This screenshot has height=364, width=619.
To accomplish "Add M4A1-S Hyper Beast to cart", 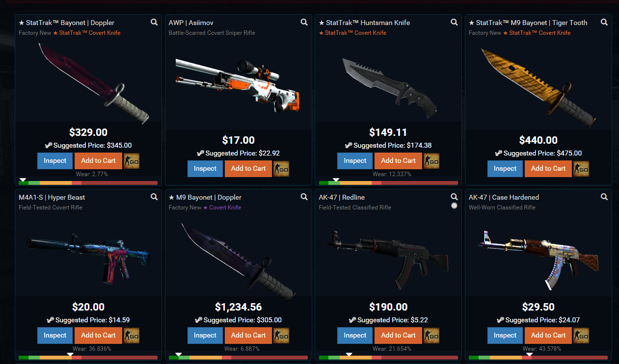I will [x=98, y=336].
